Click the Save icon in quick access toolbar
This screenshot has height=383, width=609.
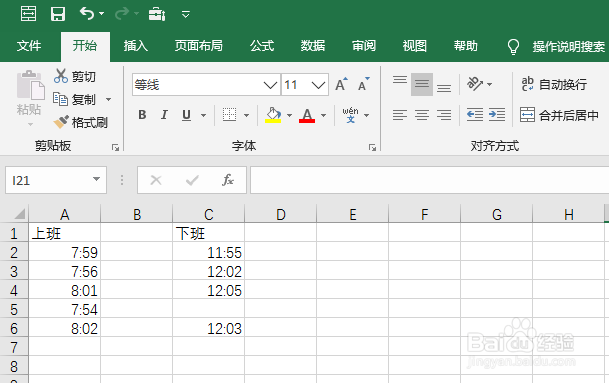[x=58, y=14]
